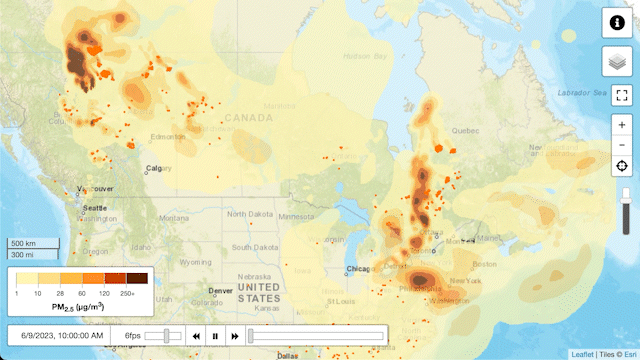Click the Idaho state label
The image size is (640, 360).
pos(141,247)
